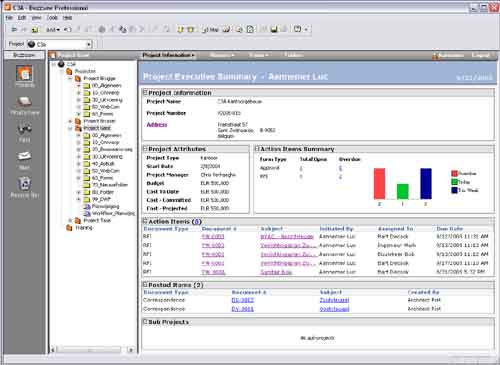Collapse the Project Gent tree node
This screenshot has width=500, height=365.
click(x=70, y=128)
